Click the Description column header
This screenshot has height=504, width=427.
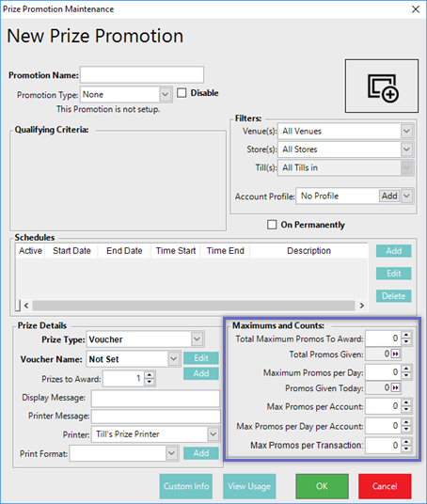coord(308,251)
